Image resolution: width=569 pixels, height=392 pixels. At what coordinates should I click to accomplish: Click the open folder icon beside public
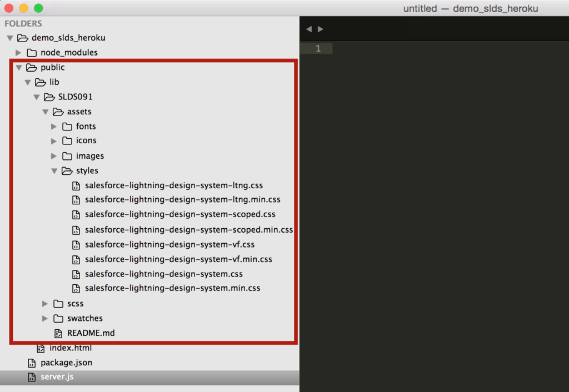tap(32, 67)
